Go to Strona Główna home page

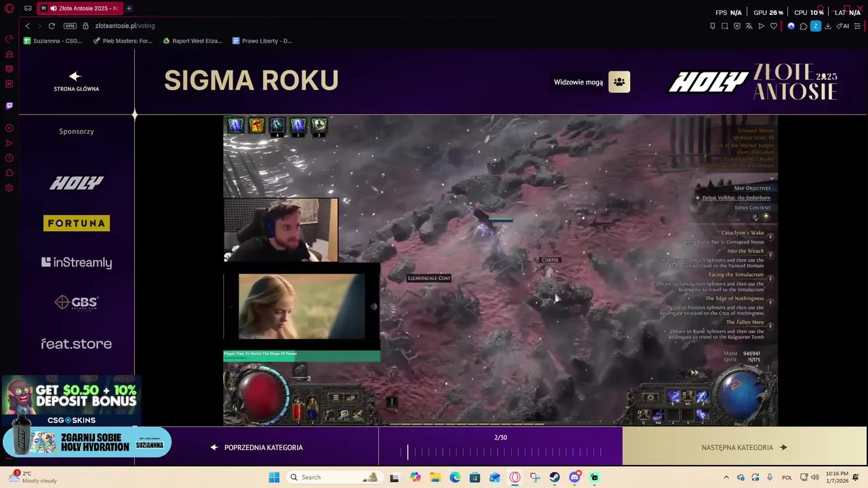pos(76,81)
